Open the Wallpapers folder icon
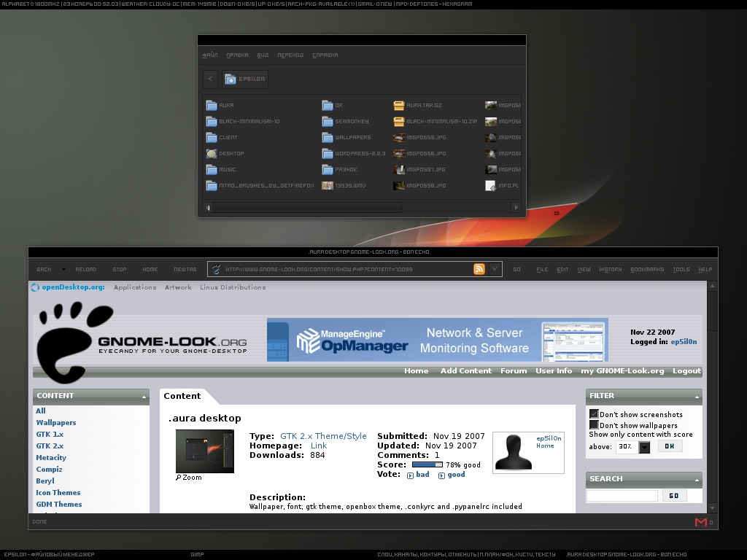This screenshot has height=560, width=747. click(x=328, y=138)
